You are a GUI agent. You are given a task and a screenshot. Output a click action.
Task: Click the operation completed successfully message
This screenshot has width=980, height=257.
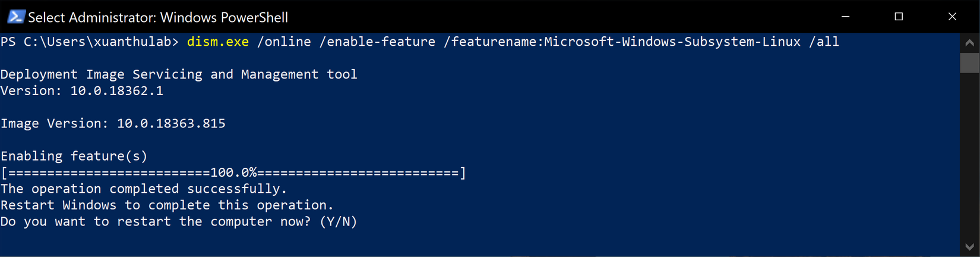point(144,189)
